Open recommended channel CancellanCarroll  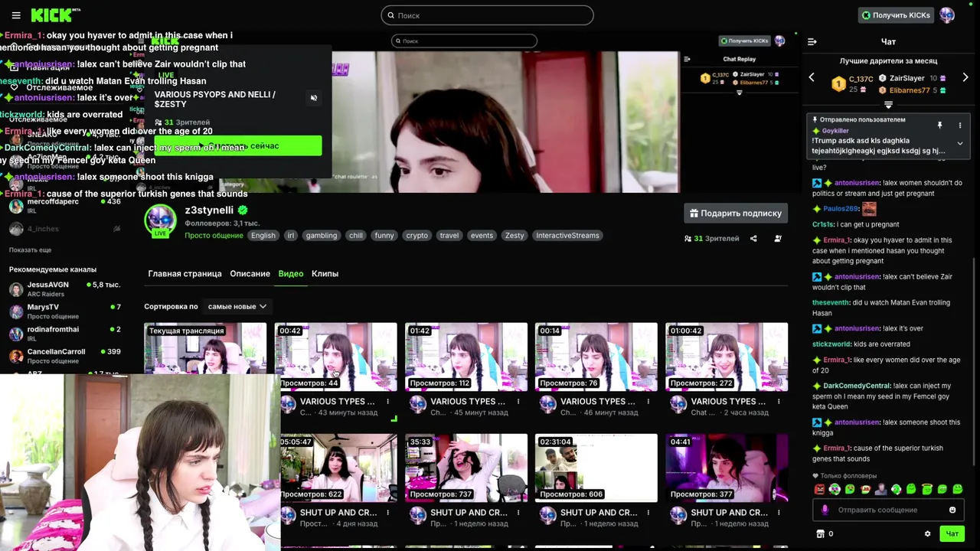[x=65, y=355]
